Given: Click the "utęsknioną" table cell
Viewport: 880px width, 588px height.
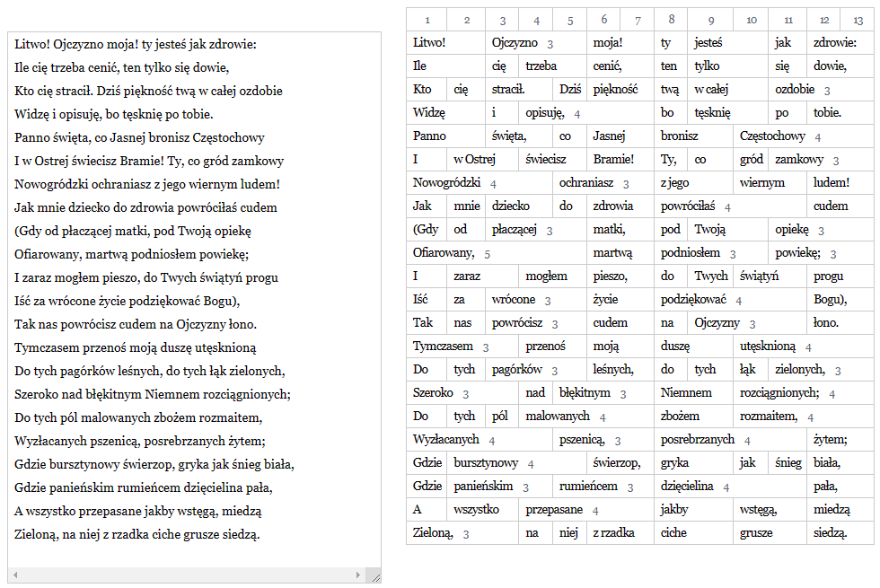Looking at the screenshot, I should [804, 347].
